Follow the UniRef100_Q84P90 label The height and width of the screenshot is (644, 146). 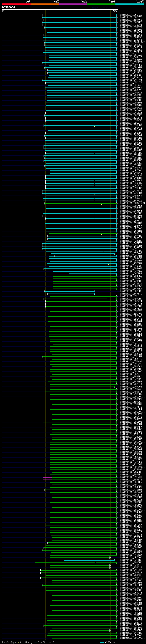(x=131, y=37)
